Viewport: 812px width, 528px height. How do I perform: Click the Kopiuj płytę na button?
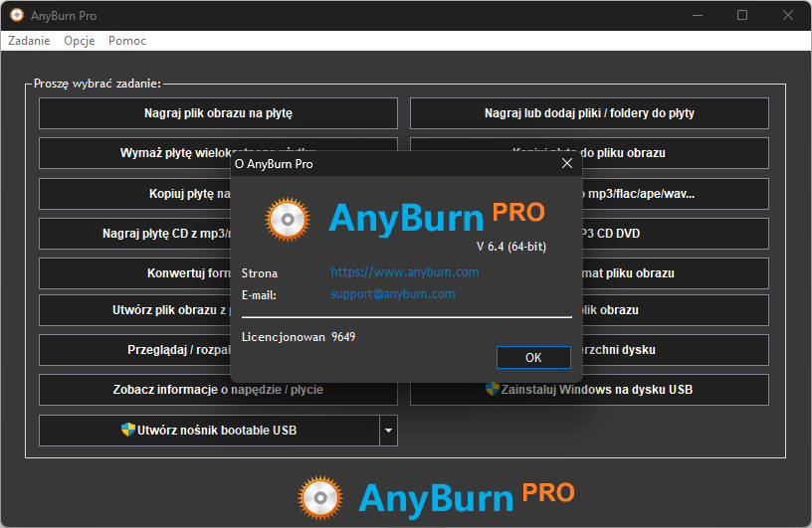[x=134, y=194]
